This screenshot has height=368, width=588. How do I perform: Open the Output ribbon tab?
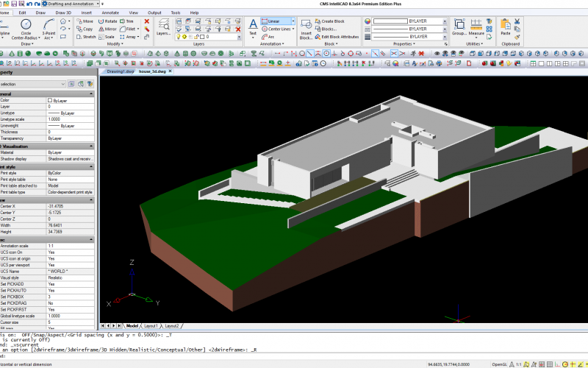(154, 13)
